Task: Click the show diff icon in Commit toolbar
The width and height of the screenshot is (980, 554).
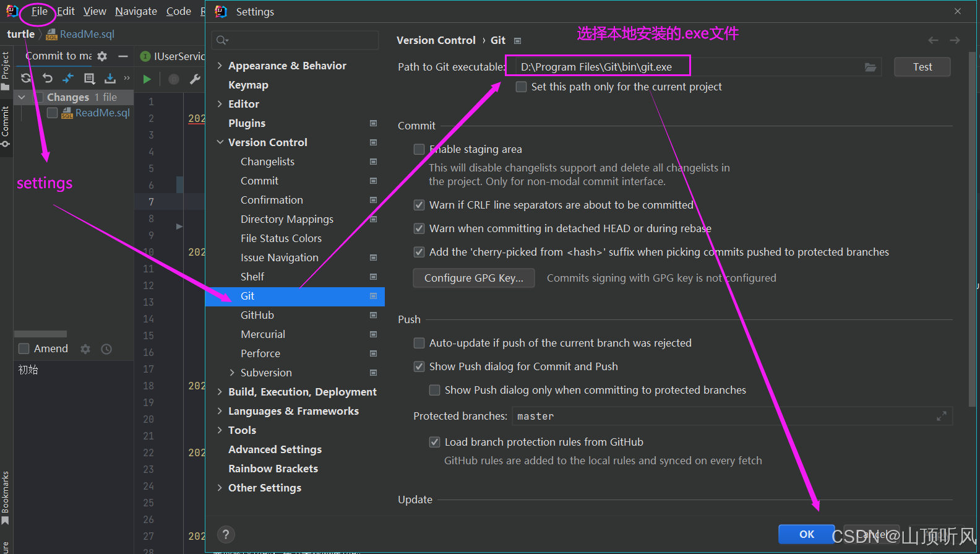Action: (x=68, y=78)
